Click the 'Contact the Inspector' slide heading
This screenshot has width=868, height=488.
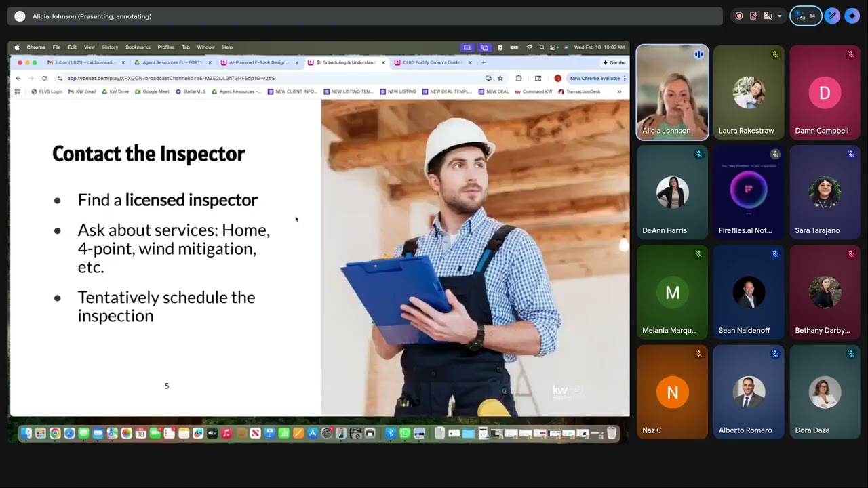149,154
